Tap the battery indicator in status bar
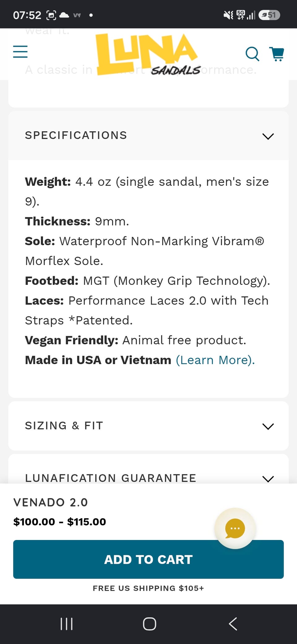This screenshot has width=297, height=644. click(269, 15)
